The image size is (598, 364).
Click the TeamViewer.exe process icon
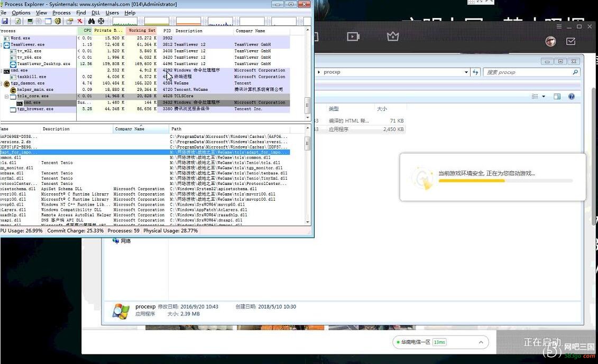tap(6, 44)
